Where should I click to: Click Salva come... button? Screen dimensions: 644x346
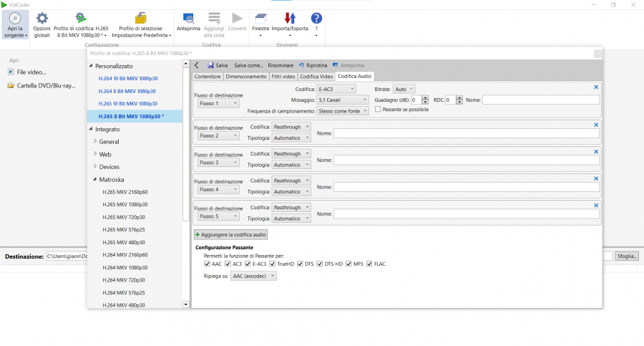(248, 65)
